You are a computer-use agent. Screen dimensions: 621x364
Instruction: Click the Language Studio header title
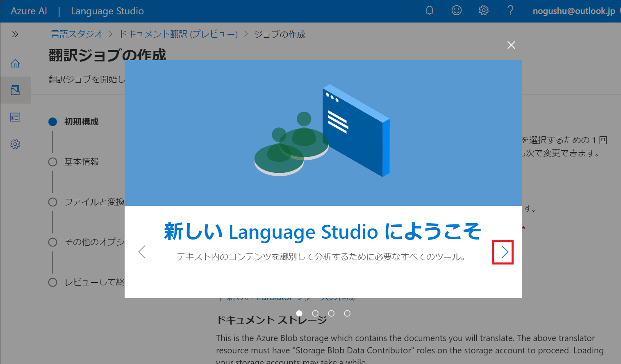(107, 11)
